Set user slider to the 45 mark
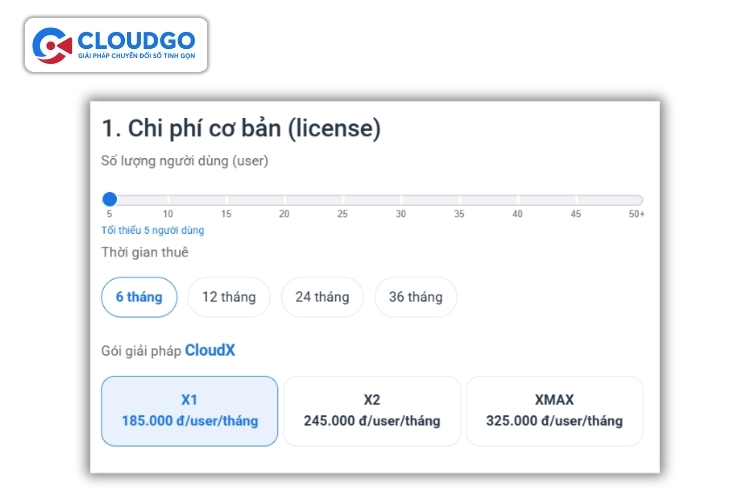Viewport: 750px width, 500px height. coord(575,200)
